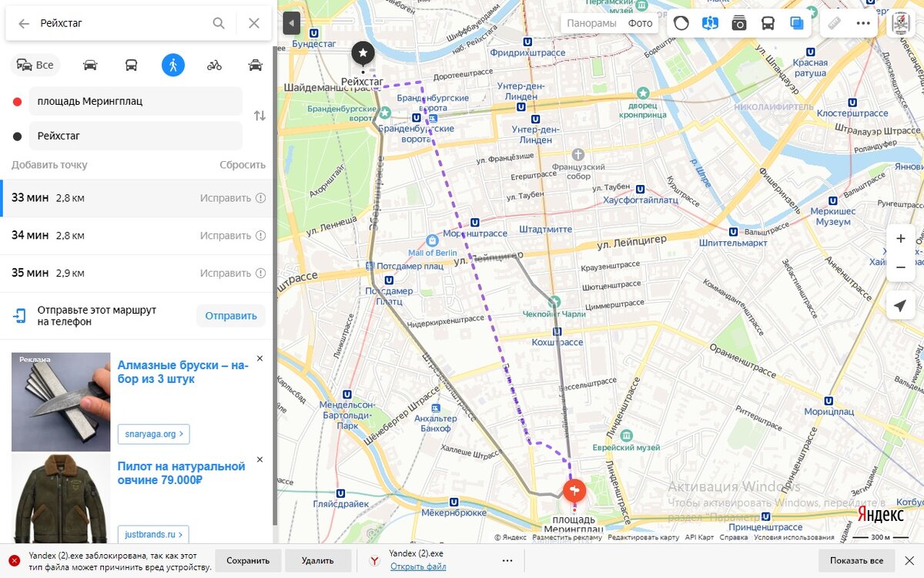Clear search with the X icon
Image resolution: width=924 pixels, height=578 pixels.
[254, 23]
